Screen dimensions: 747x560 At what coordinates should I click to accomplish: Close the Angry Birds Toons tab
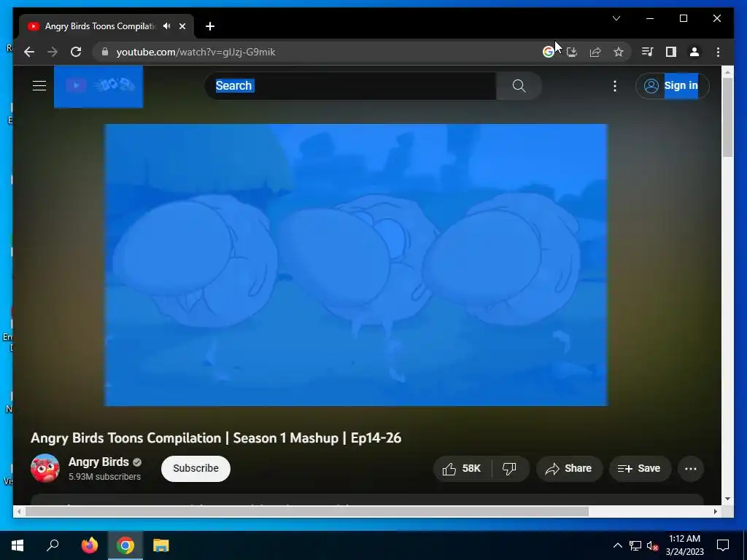tap(182, 26)
